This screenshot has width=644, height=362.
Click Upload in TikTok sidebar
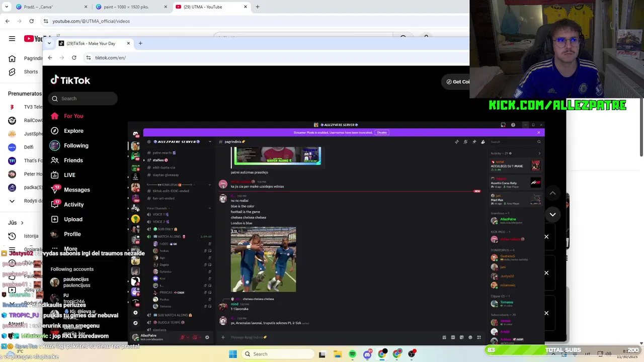66,219
